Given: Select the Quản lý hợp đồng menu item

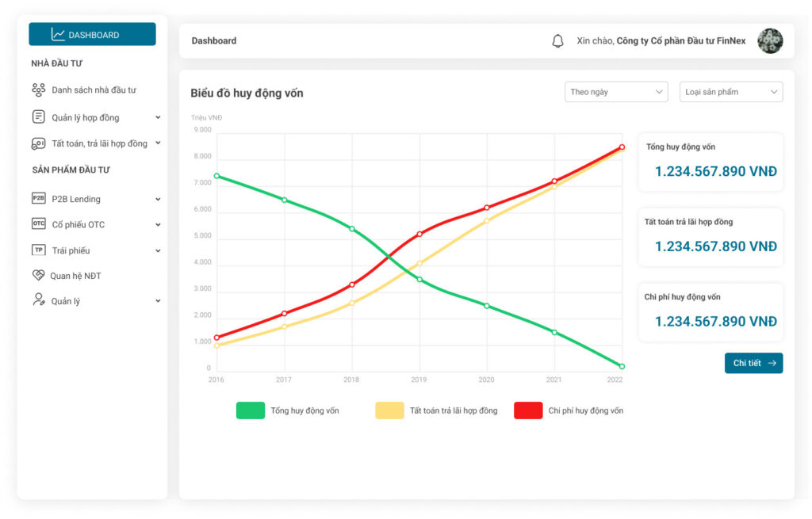Looking at the screenshot, I should click(x=86, y=117).
